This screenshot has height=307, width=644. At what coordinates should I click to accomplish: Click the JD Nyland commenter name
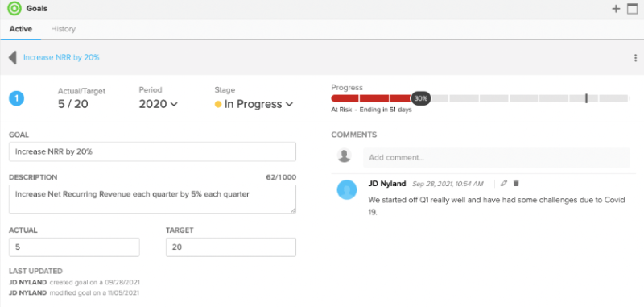pos(387,183)
